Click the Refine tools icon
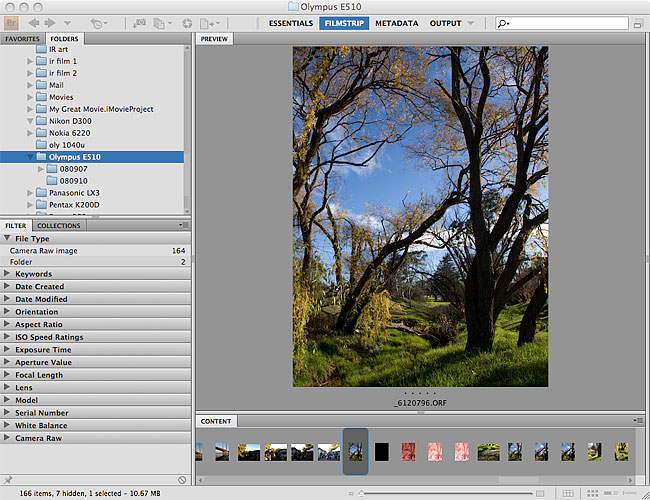 (x=161, y=22)
